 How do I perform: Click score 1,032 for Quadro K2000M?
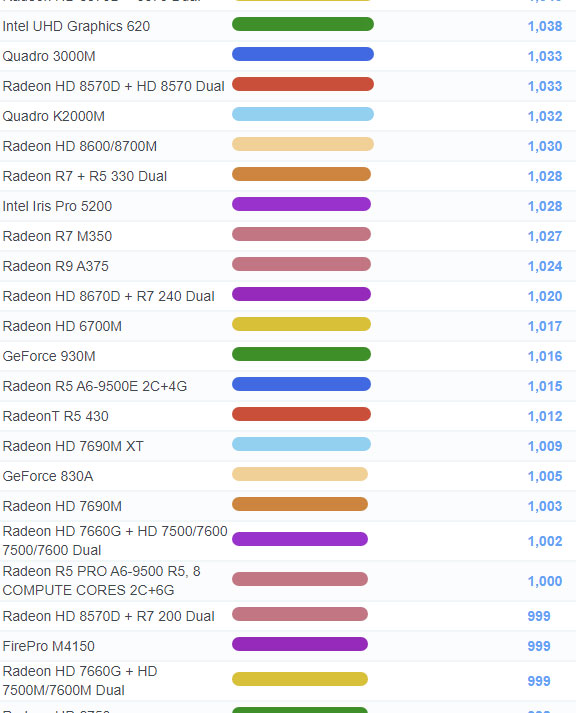(x=545, y=116)
